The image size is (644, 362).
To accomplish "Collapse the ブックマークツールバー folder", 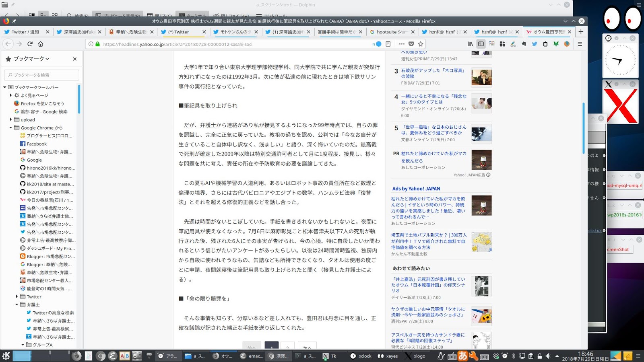I will [x=5, y=87].
